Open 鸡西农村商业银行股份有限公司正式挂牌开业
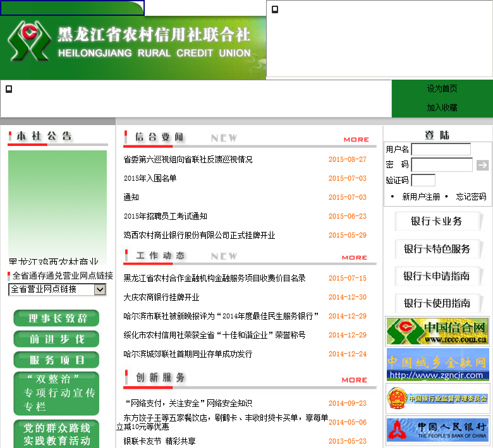The width and height of the screenshot is (493, 448). click(x=199, y=235)
